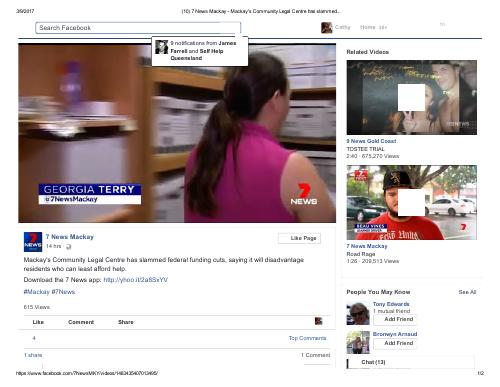The image size is (500, 387).
Task: Open the Bronwyn Arnaud name link
Action: point(395,334)
